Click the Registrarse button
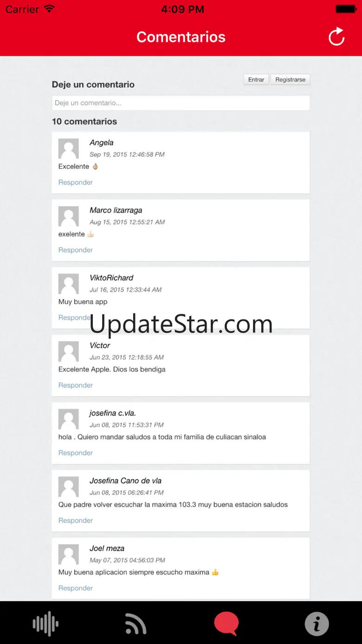 pyautogui.click(x=291, y=79)
